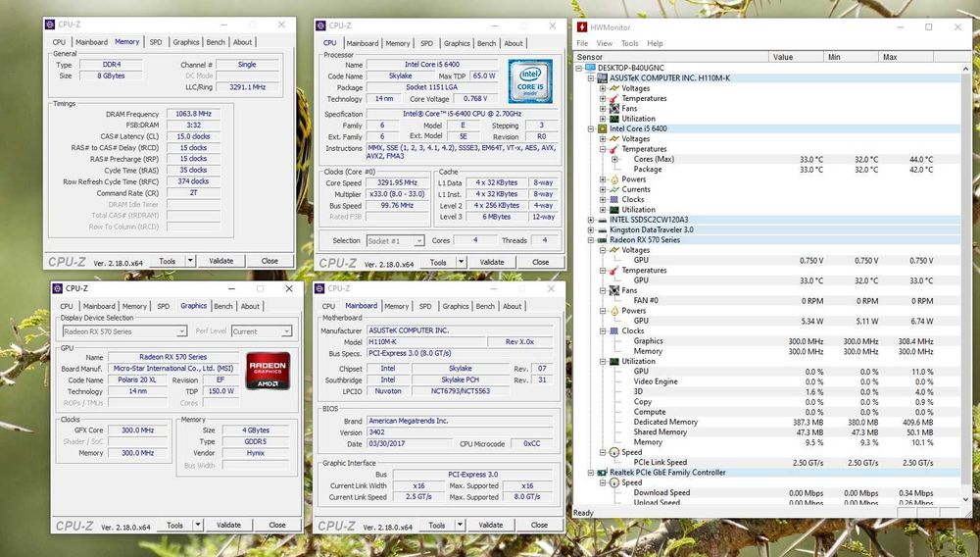Click the Realtek PCIe GbE controller icon

(602, 473)
